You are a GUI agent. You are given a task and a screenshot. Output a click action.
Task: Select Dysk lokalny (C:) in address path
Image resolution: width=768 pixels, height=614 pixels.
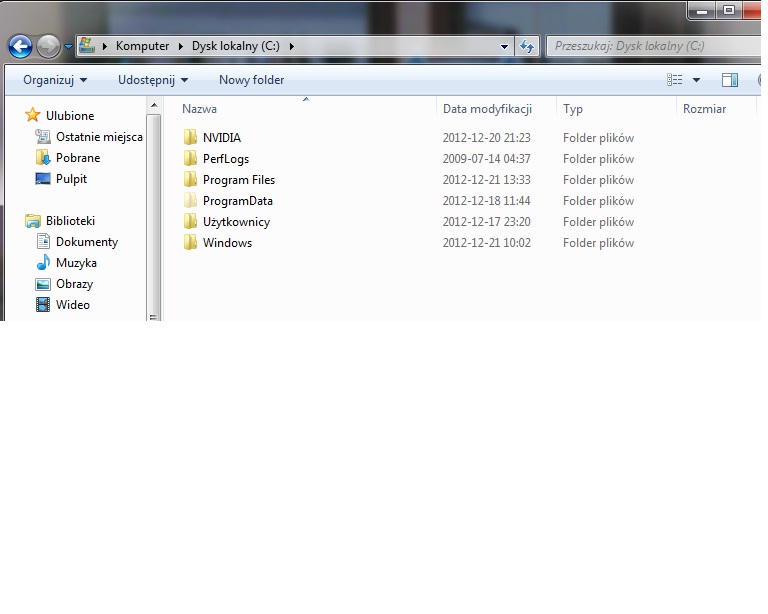pos(236,46)
